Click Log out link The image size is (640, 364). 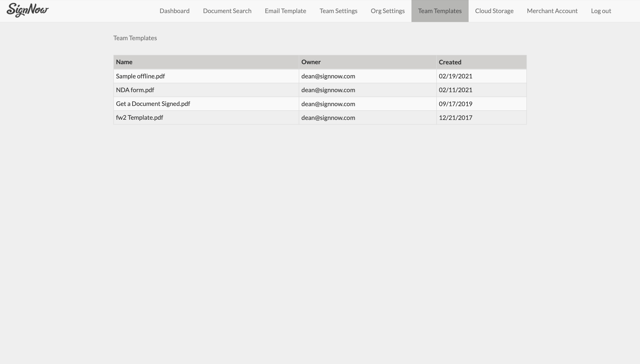click(601, 11)
